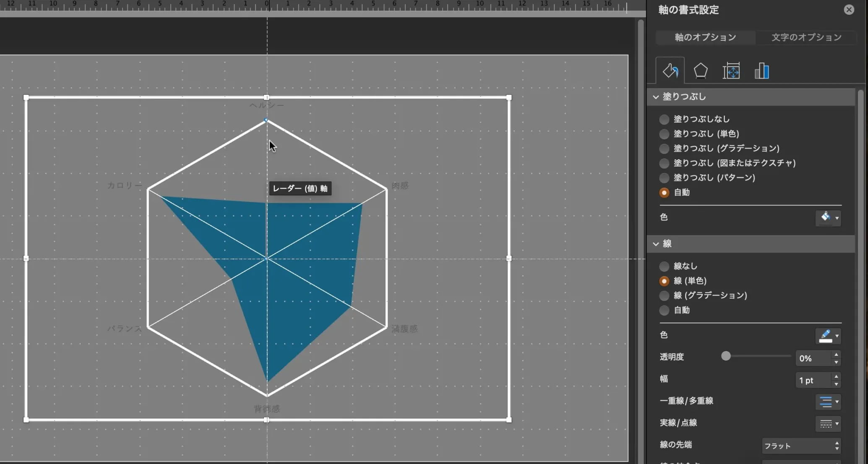Collapse the 線 section chevron

click(656, 244)
